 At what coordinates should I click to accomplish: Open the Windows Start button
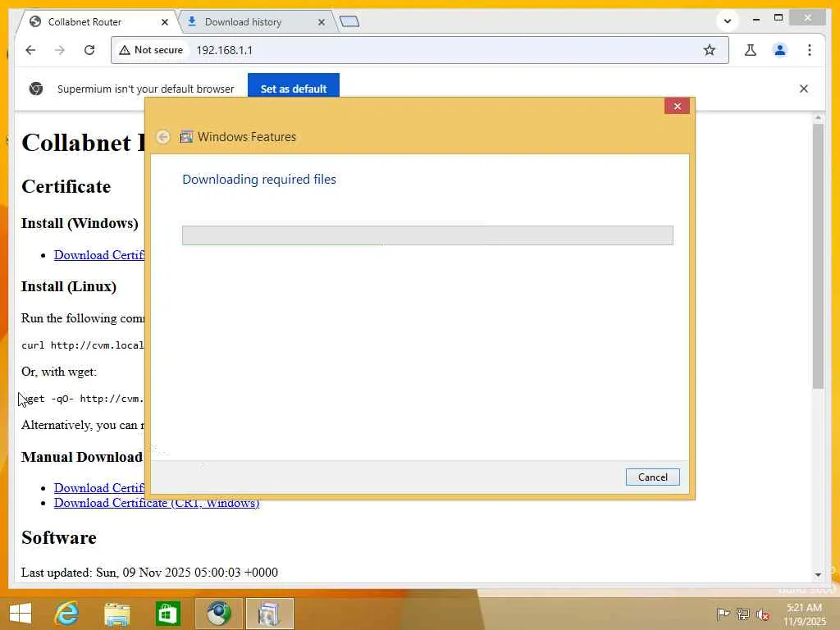pyautogui.click(x=21, y=614)
